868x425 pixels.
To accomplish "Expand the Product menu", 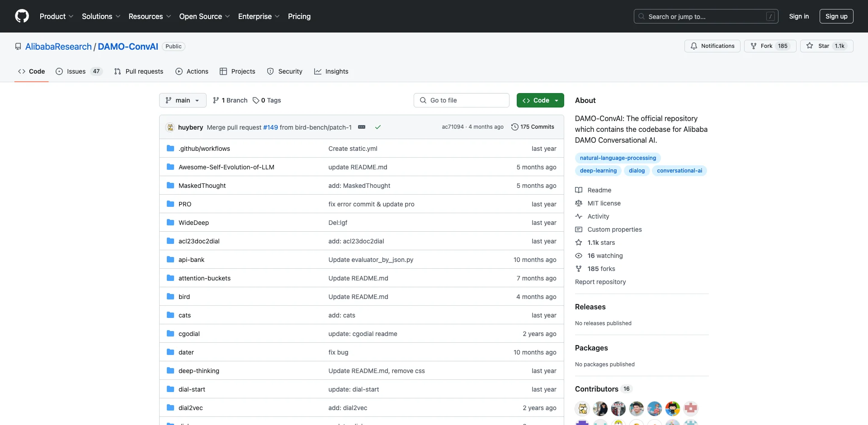I will coord(57,16).
